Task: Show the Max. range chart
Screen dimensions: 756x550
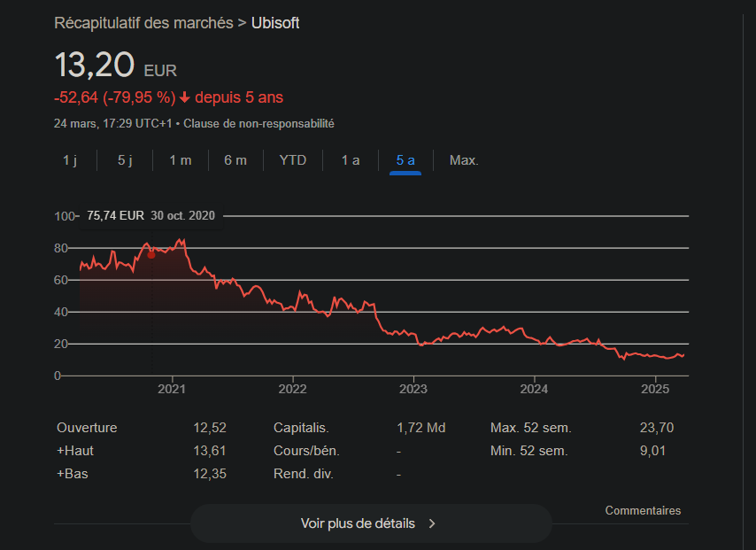Action: (x=464, y=160)
